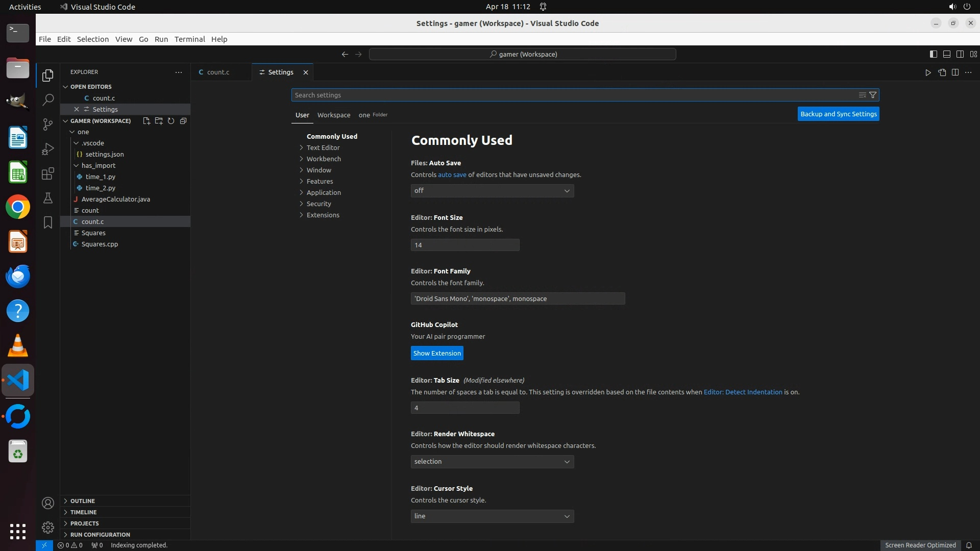Image resolution: width=980 pixels, height=551 pixels.
Task: Click the New File icon in explorer
Action: tap(146, 121)
